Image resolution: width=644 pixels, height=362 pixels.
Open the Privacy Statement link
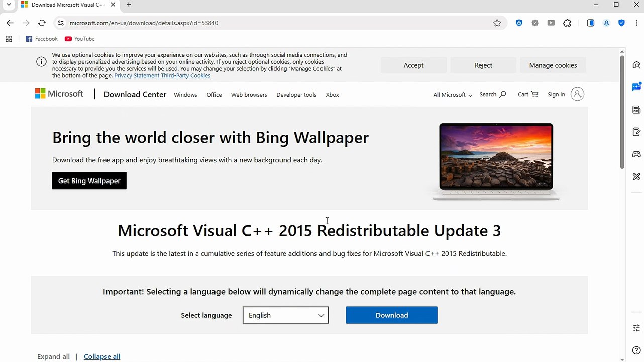pyautogui.click(x=137, y=75)
